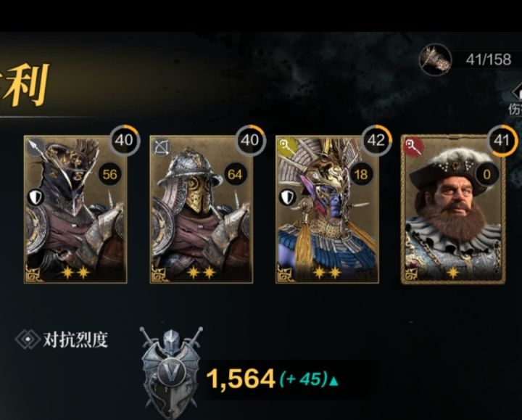Click the level 42 ring on third card

tap(376, 141)
